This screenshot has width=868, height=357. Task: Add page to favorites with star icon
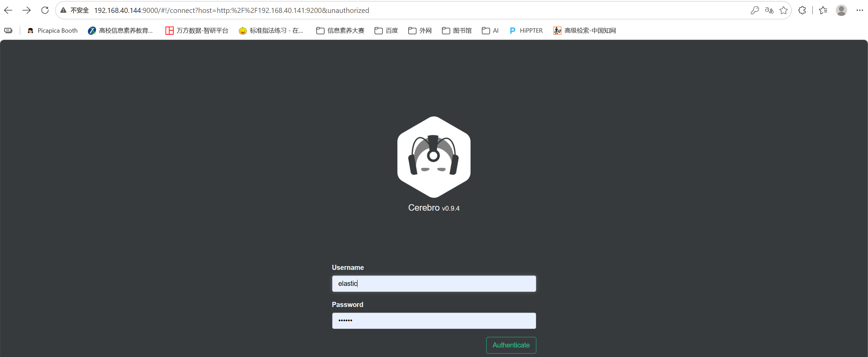coord(784,10)
